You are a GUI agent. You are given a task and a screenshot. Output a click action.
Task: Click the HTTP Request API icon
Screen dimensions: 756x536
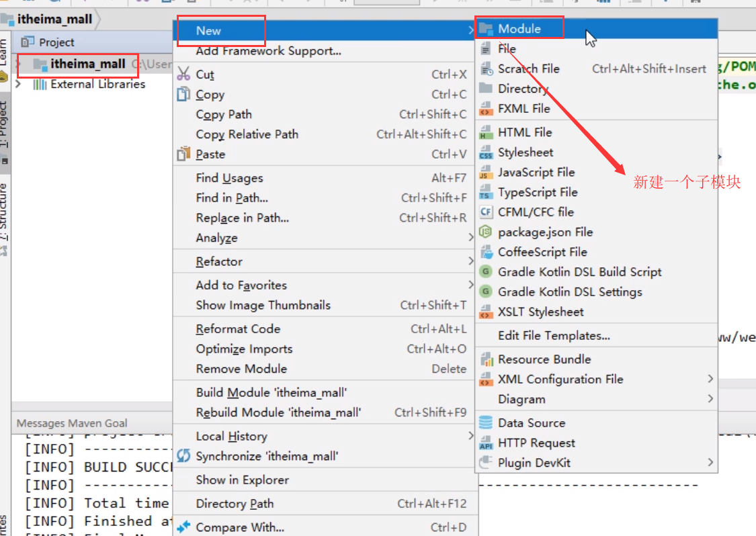point(485,443)
